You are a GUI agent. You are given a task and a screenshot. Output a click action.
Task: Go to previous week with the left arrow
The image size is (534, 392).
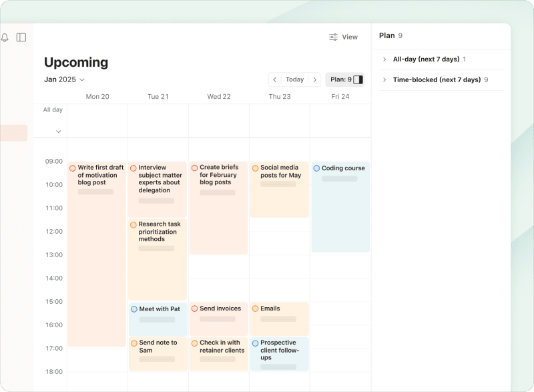click(x=276, y=79)
